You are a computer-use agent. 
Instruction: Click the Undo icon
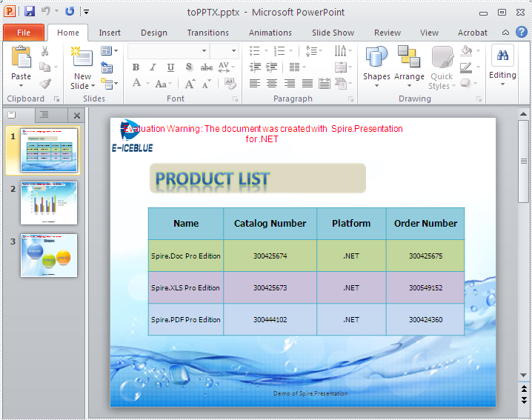tap(45, 11)
